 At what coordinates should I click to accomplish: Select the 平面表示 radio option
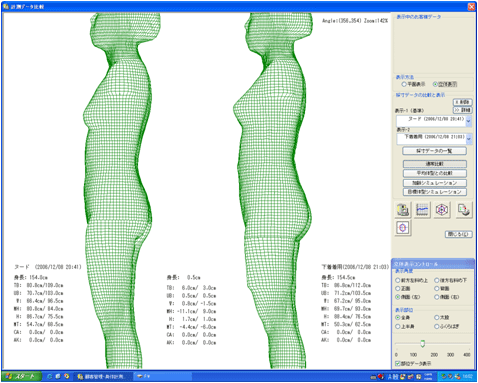click(x=404, y=84)
